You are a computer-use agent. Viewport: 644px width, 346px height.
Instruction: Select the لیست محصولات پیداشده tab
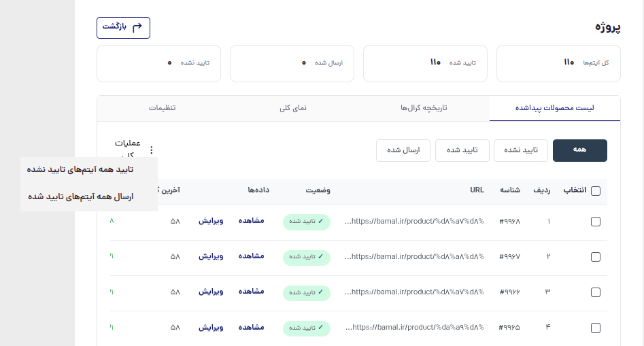click(554, 108)
